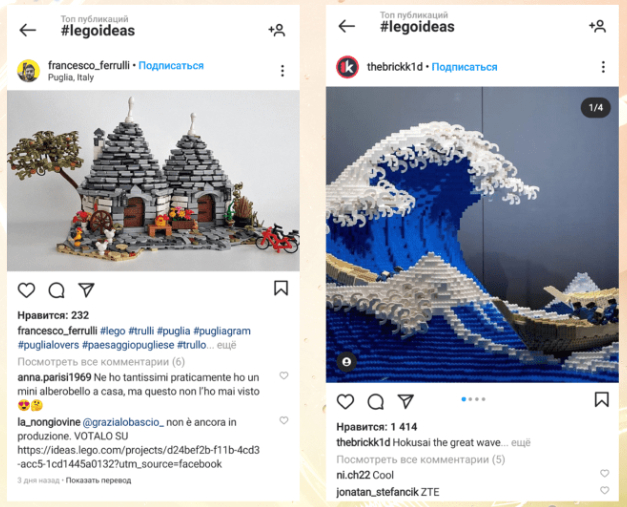This screenshot has width=627, height=507.
Task: Show translation with Показать перевод
Action: (x=98, y=480)
